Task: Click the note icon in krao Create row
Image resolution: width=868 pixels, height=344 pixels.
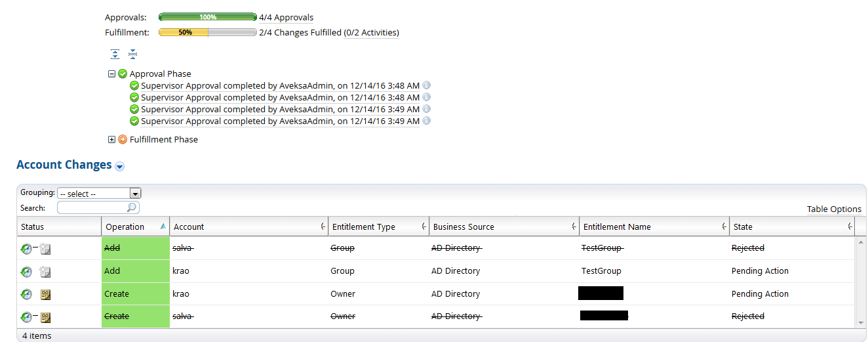Action: click(45, 294)
